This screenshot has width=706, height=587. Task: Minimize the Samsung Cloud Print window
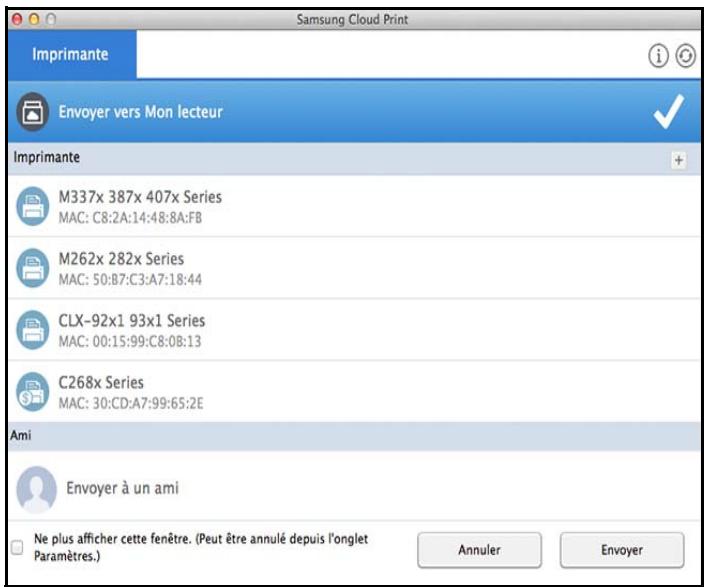(x=34, y=19)
